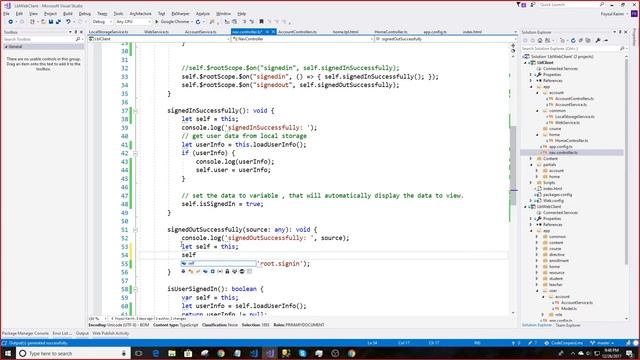Close the active nav.controller.ts tab
The height and width of the screenshot is (360, 640).
tap(273, 32)
